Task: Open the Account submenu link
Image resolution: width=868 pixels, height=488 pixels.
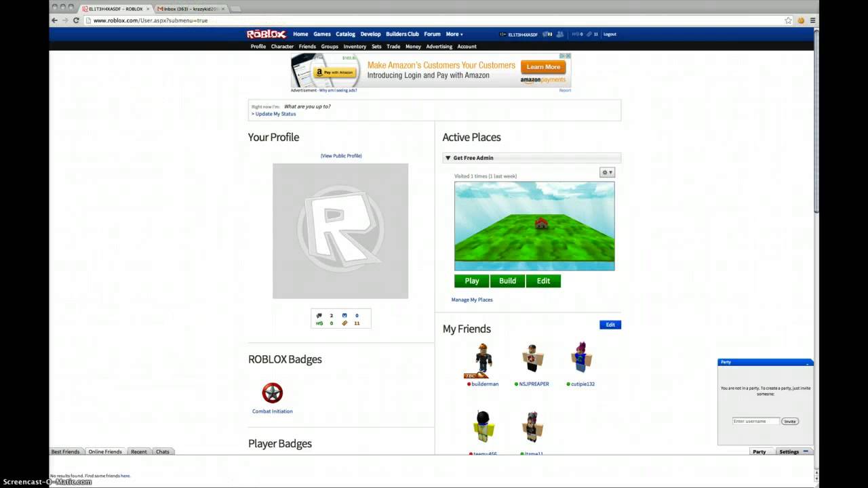Action: [x=467, y=47]
